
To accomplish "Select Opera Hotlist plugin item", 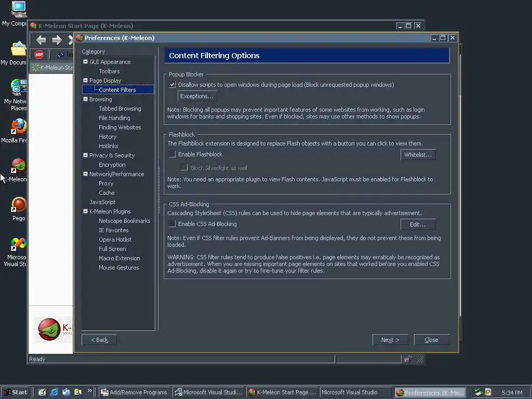I will (x=115, y=240).
